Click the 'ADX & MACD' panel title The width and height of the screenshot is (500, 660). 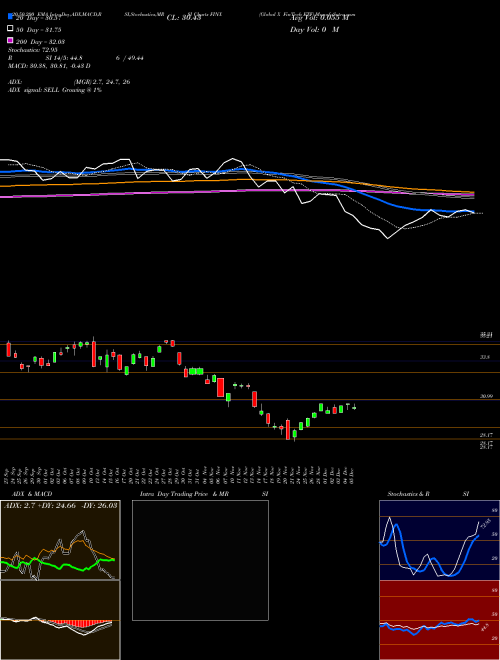(32, 494)
